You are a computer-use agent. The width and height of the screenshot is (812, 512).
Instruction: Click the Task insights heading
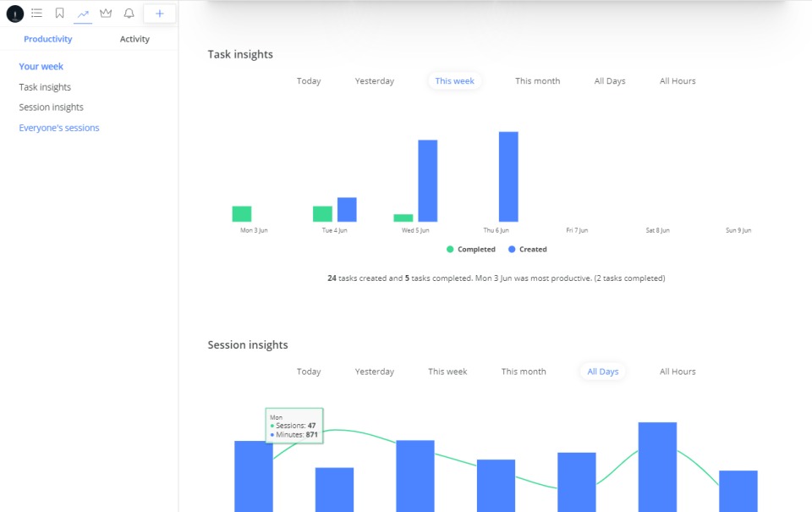click(x=240, y=54)
